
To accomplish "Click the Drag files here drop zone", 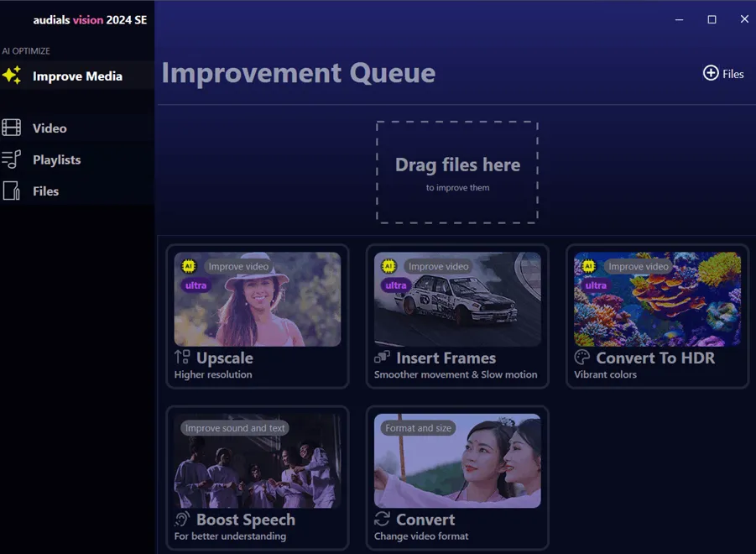I will tap(457, 172).
